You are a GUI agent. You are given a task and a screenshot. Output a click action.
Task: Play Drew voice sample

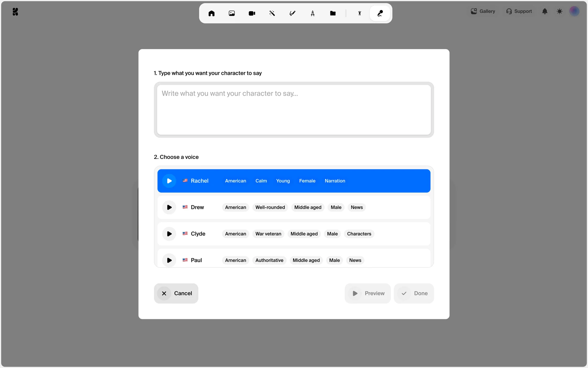point(169,207)
